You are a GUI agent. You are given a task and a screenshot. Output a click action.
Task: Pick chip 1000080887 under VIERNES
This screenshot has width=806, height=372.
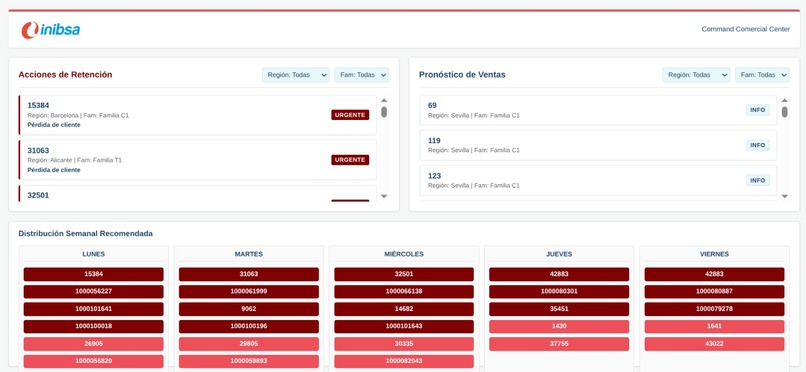(x=715, y=292)
